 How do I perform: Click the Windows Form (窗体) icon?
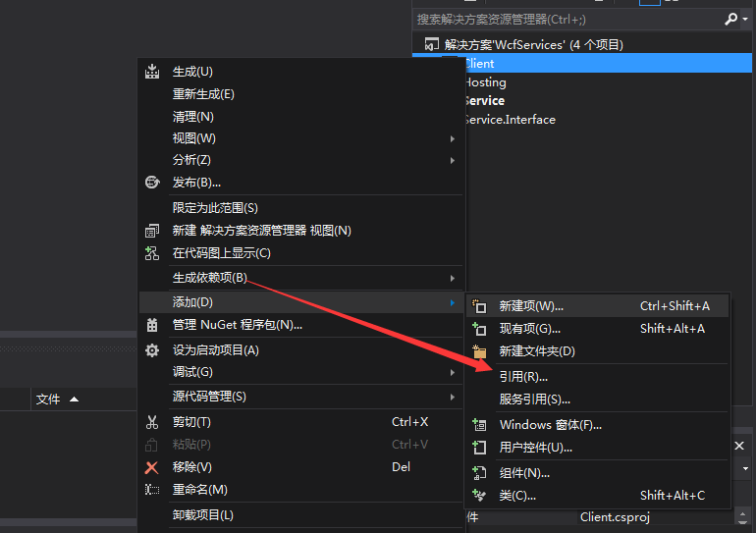point(479,425)
